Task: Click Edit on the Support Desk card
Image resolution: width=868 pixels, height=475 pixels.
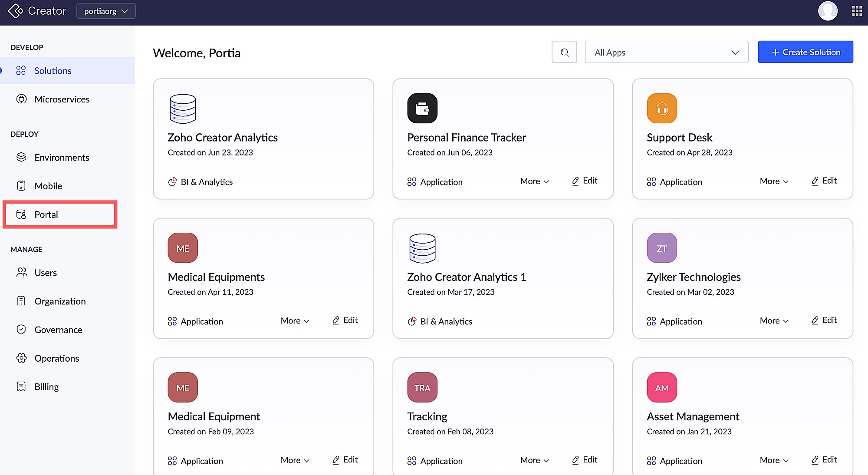Action: [x=824, y=181]
